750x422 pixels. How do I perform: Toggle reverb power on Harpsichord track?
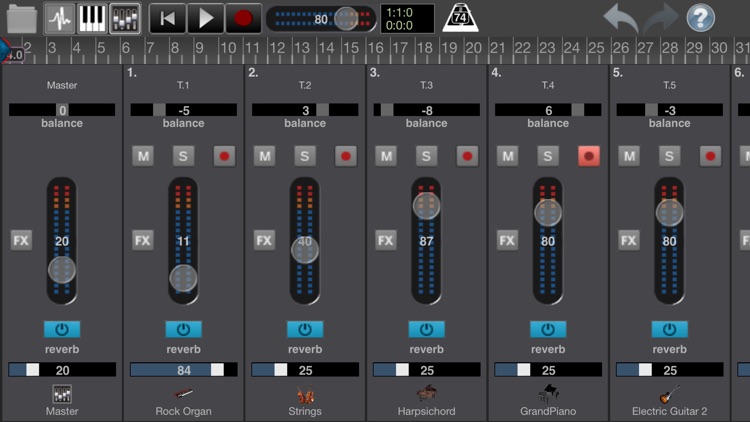(426, 329)
